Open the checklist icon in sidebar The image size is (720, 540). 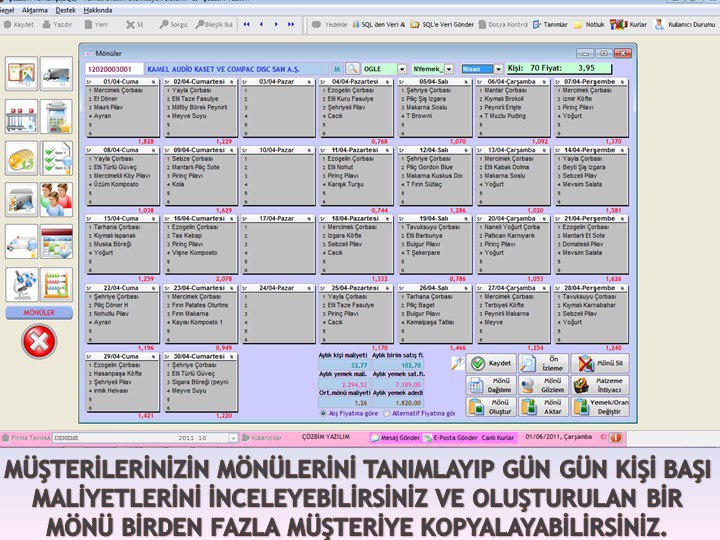point(56,158)
